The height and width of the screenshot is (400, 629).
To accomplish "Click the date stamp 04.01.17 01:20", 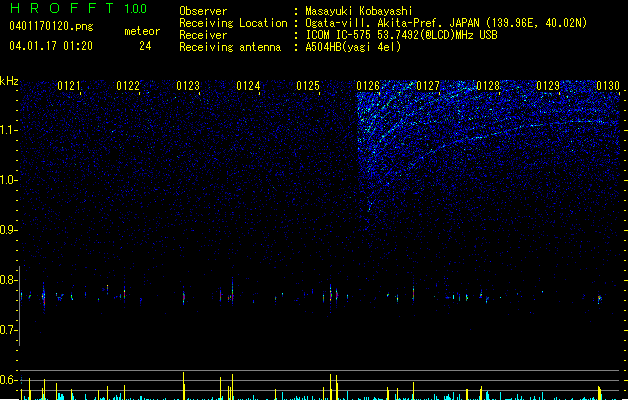I will coord(51,46).
